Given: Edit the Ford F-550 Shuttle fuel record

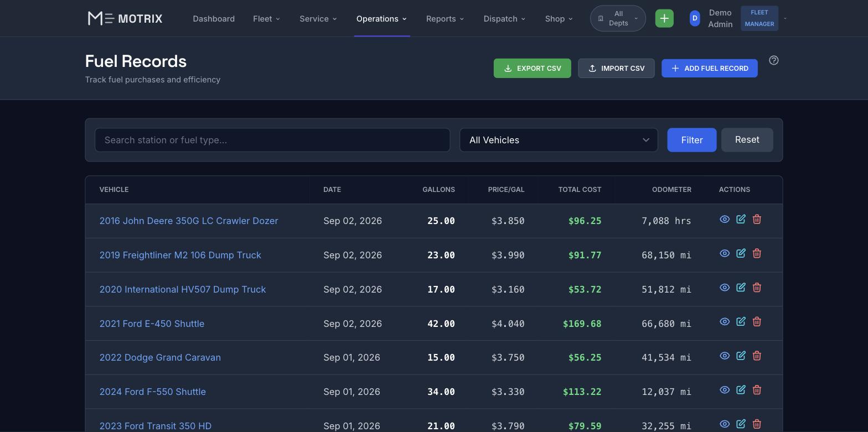Looking at the screenshot, I should pyautogui.click(x=741, y=391).
